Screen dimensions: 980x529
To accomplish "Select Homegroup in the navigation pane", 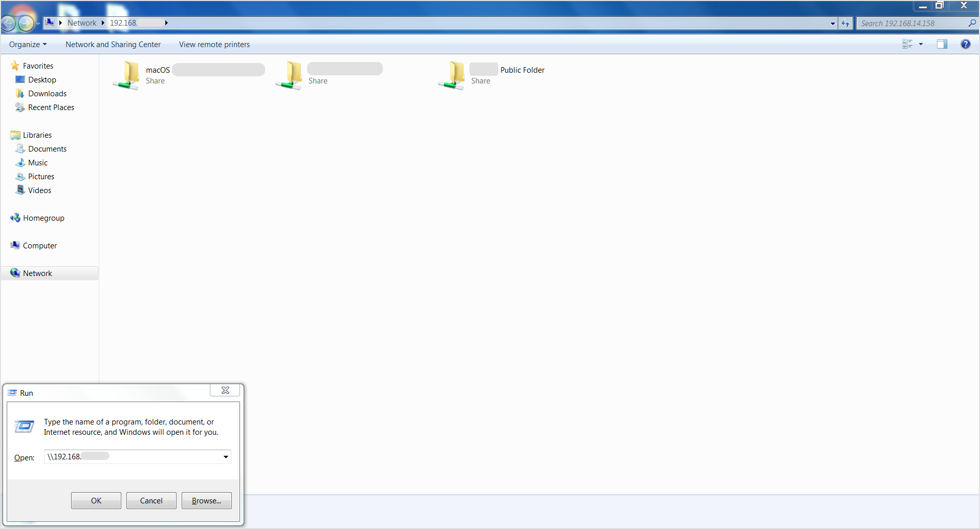I will point(43,218).
